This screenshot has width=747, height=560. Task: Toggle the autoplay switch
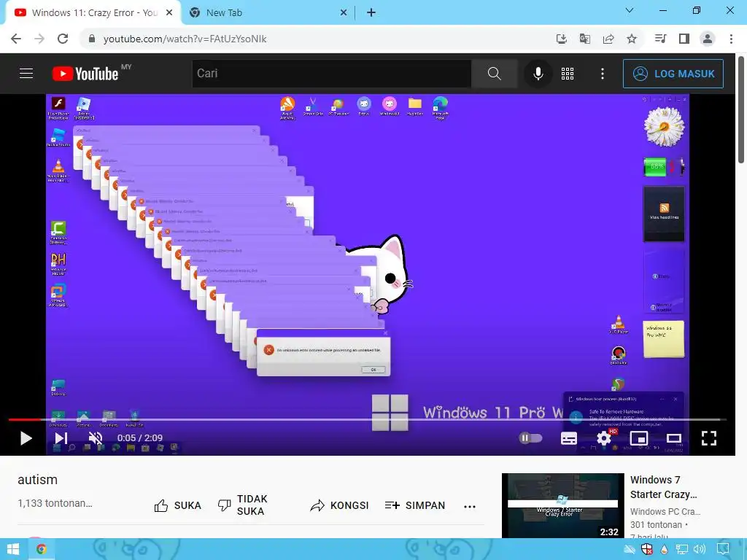coord(531,438)
